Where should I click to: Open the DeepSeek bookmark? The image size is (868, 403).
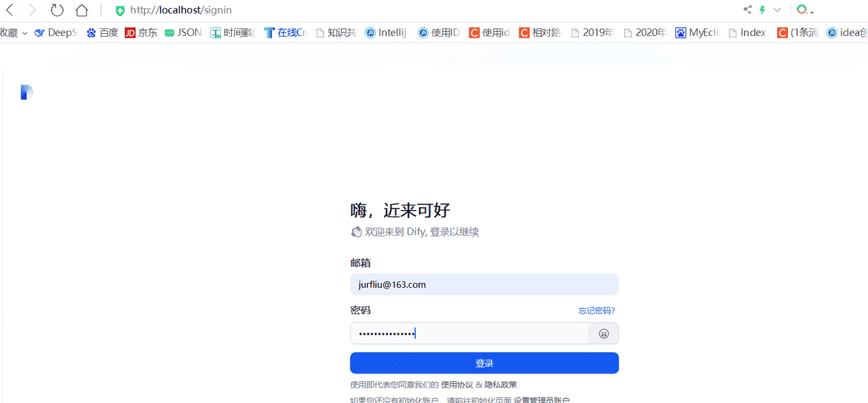tap(56, 33)
